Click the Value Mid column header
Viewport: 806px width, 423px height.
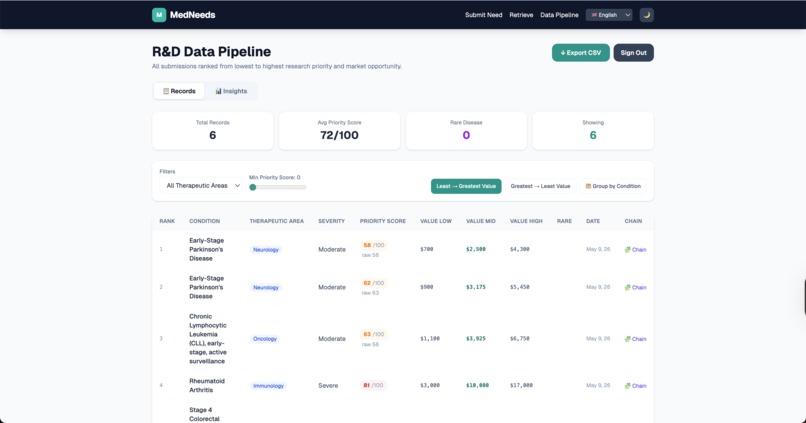(x=481, y=221)
